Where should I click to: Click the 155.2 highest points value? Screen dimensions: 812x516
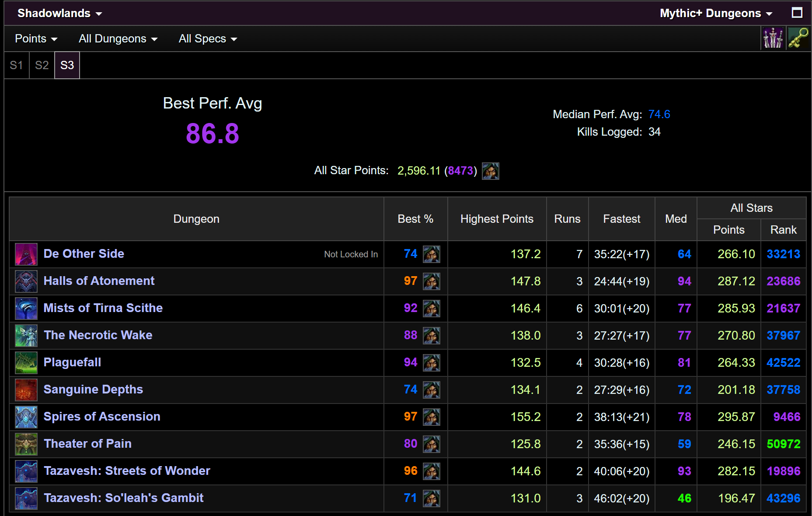pos(526,417)
